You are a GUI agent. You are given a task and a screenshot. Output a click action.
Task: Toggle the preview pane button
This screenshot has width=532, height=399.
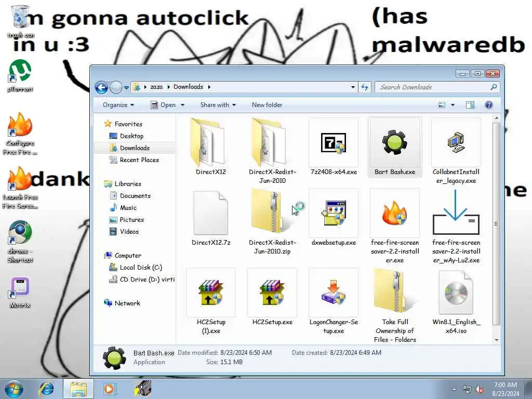click(x=470, y=105)
